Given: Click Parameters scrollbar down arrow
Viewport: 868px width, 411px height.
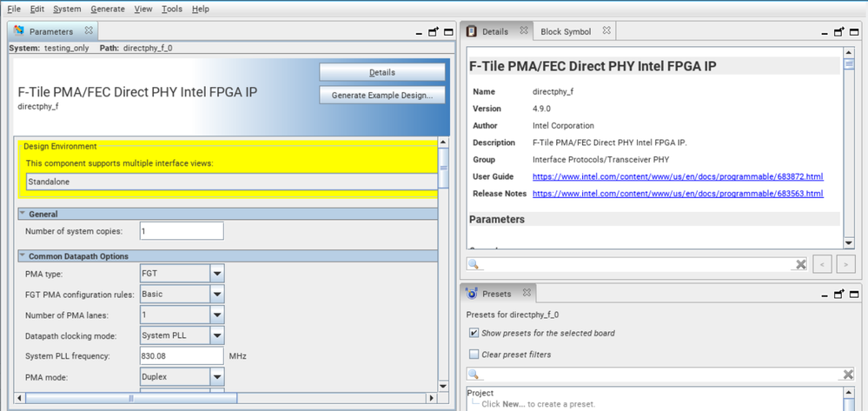Looking at the screenshot, I should pos(443,386).
